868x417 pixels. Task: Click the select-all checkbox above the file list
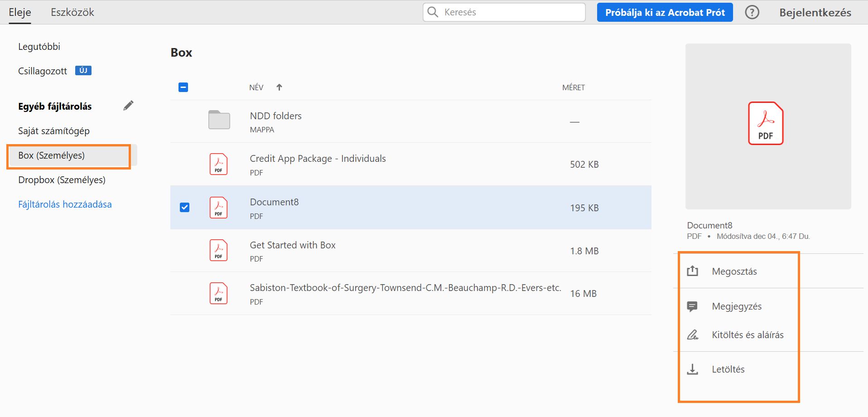[183, 87]
